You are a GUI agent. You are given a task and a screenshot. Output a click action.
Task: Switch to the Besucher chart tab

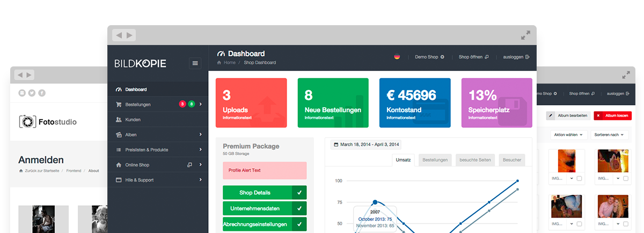511,160
